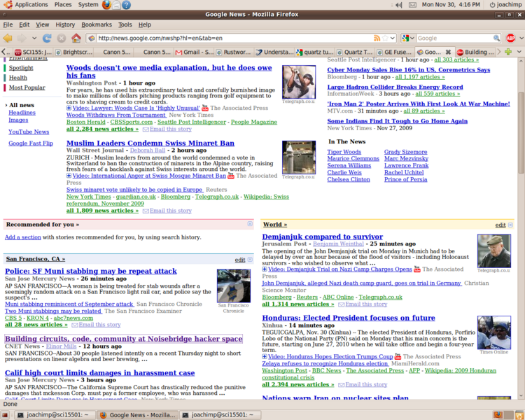
Task: Click the URL address field
Action: tap(234, 38)
